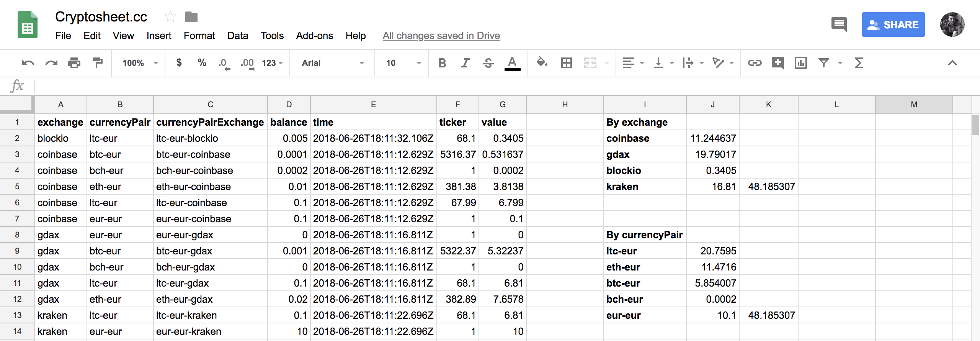Insert a comment
The width and height of the screenshot is (980, 341).
point(777,63)
